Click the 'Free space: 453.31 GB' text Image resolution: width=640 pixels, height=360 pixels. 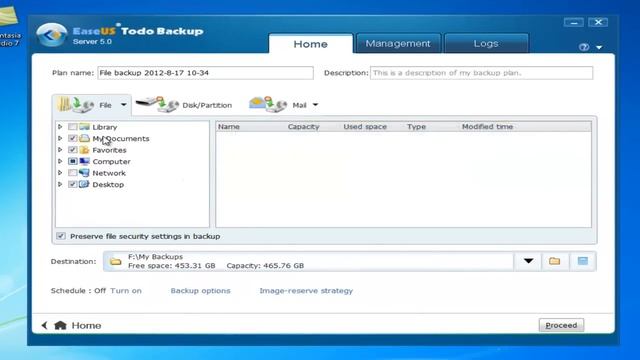click(171, 265)
